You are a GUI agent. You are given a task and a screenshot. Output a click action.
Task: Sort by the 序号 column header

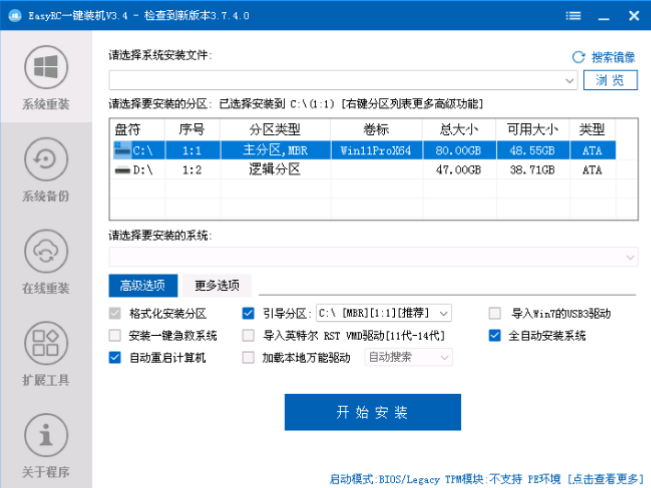pos(192,130)
